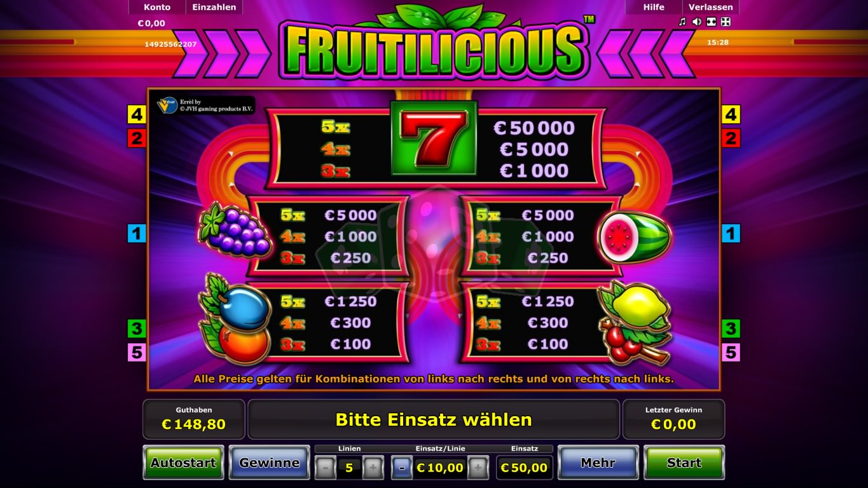Raise Einsatz/Linie with the plus button
The height and width of the screenshot is (488, 868).
point(478,468)
